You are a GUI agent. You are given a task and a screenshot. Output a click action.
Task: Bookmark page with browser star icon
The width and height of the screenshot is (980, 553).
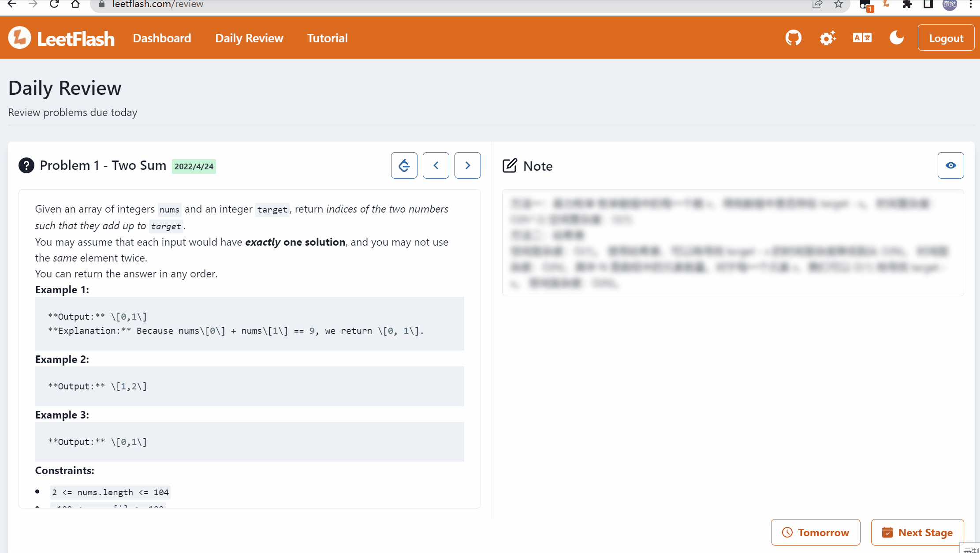click(x=838, y=4)
